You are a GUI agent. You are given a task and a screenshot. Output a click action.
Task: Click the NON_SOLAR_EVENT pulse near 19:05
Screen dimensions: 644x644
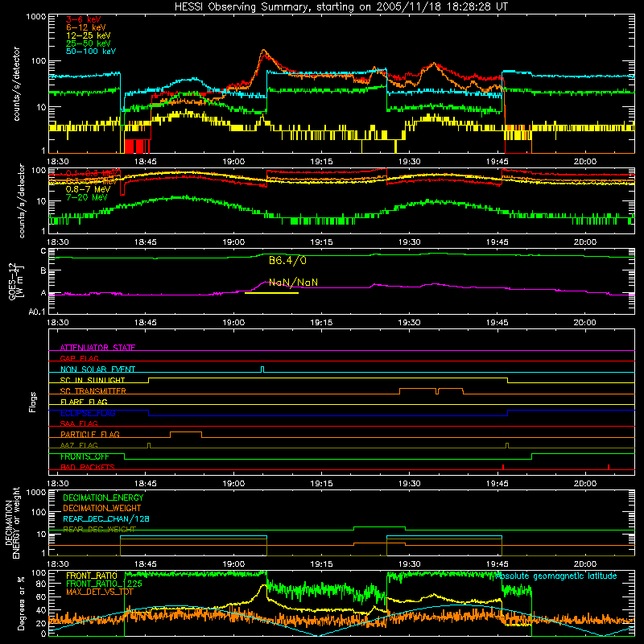pyautogui.click(x=263, y=369)
